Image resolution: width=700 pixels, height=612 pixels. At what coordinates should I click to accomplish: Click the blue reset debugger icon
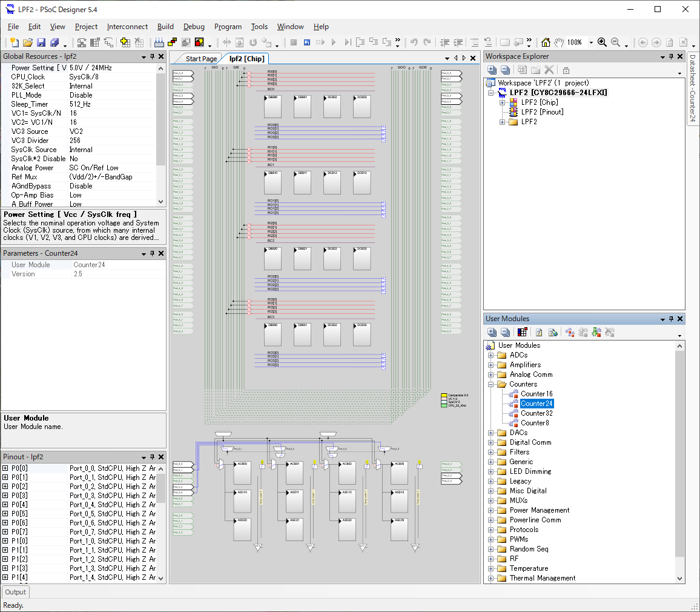tap(306, 42)
